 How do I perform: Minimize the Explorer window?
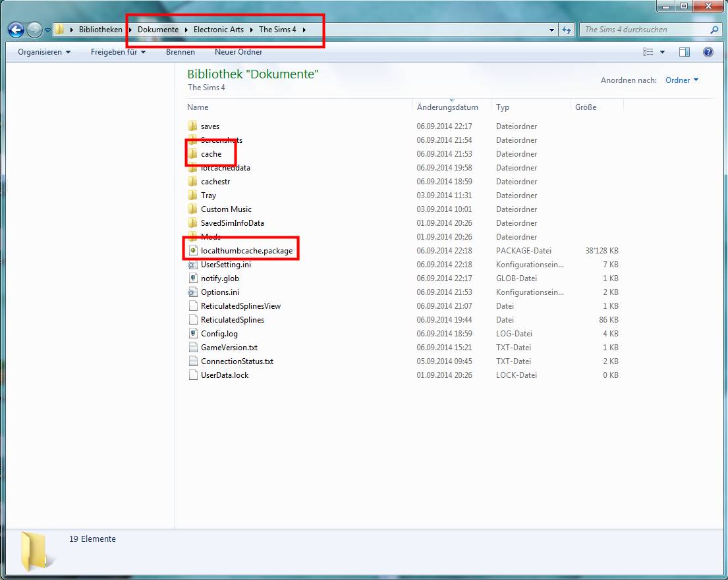[x=666, y=6]
